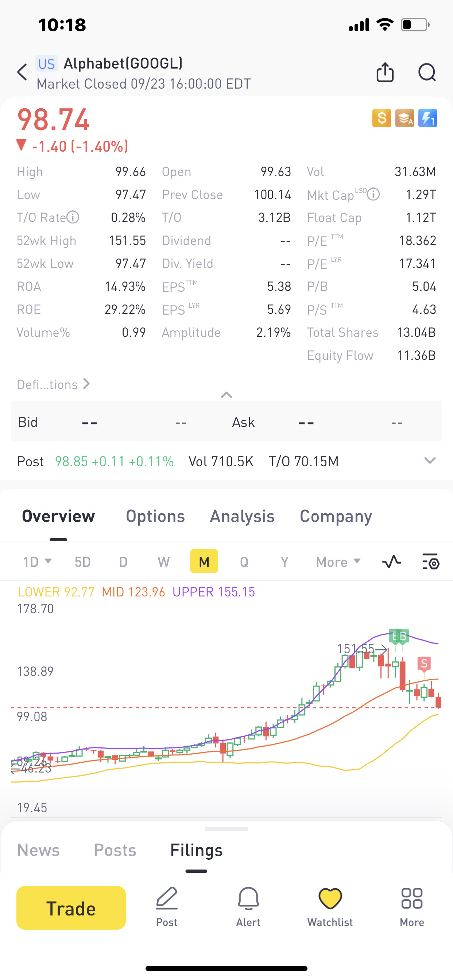Switch to the Options tab

coord(155,516)
